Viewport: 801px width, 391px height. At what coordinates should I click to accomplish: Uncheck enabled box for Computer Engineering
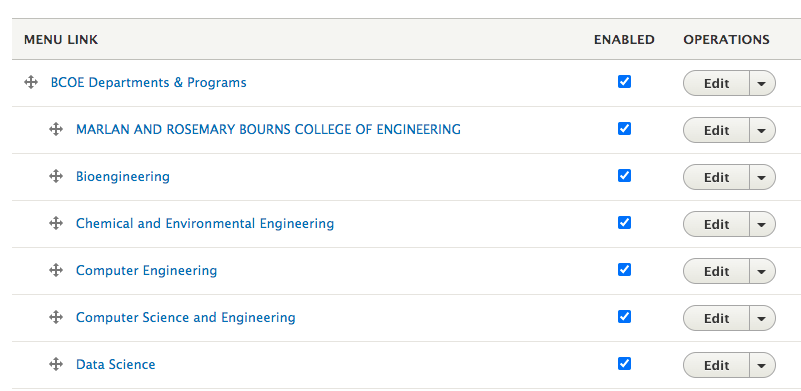point(624,270)
